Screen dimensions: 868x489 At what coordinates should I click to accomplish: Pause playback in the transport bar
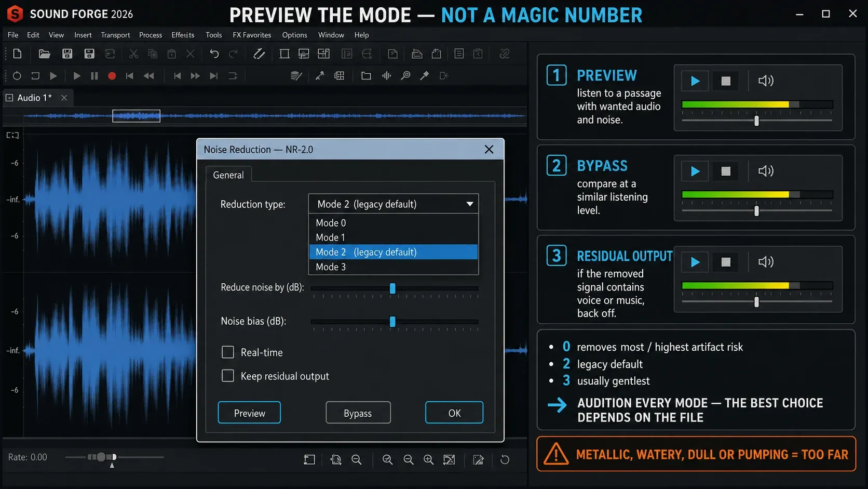[94, 76]
